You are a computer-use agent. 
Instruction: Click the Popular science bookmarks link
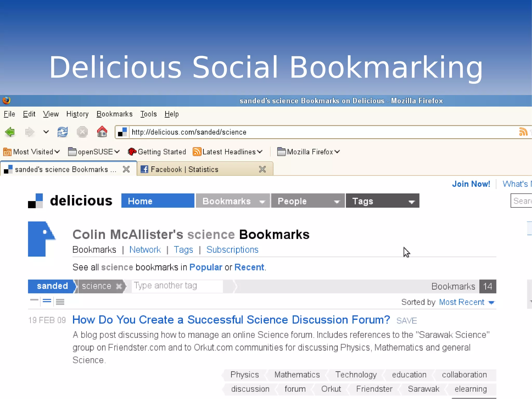click(206, 267)
